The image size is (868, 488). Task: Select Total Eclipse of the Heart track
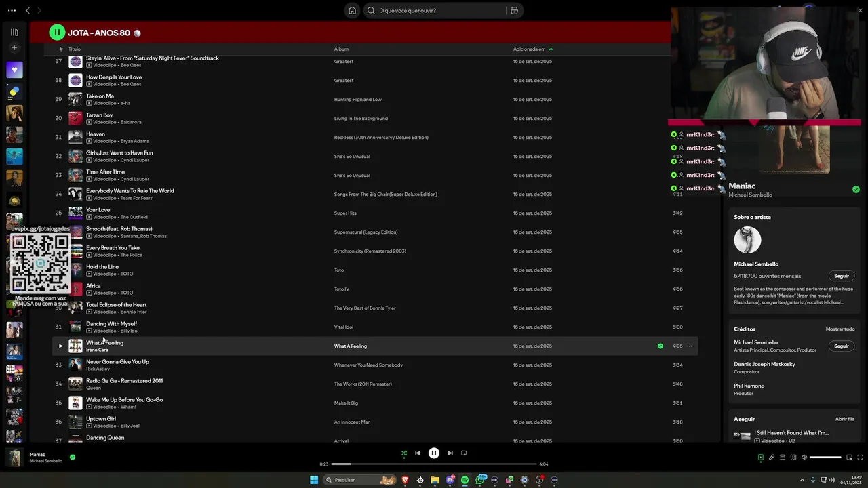116,305
